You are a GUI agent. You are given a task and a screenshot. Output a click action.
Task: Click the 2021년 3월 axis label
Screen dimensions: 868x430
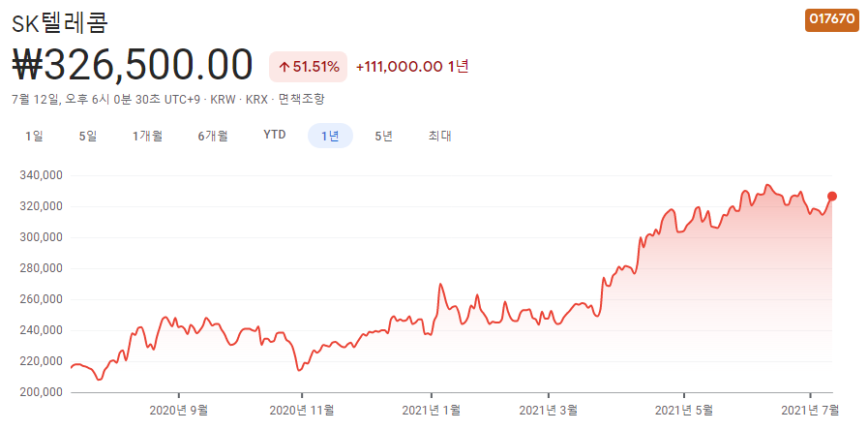pos(549,411)
